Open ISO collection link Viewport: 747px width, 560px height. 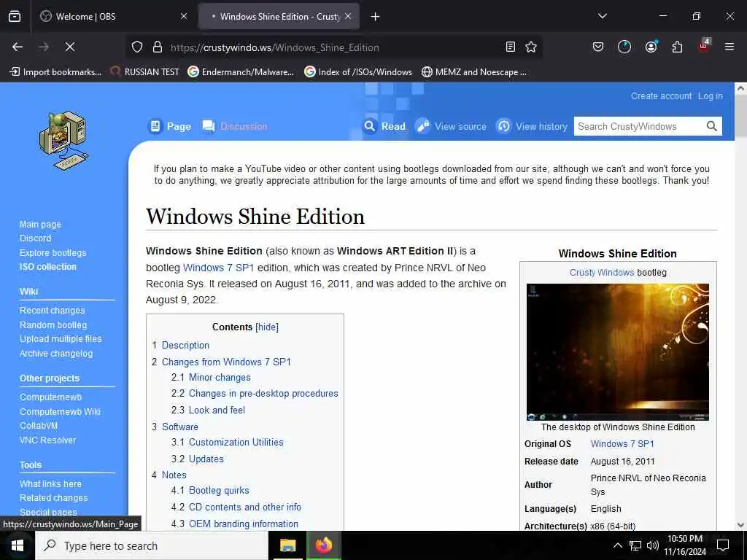pyautogui.click(x=47, y=267)
